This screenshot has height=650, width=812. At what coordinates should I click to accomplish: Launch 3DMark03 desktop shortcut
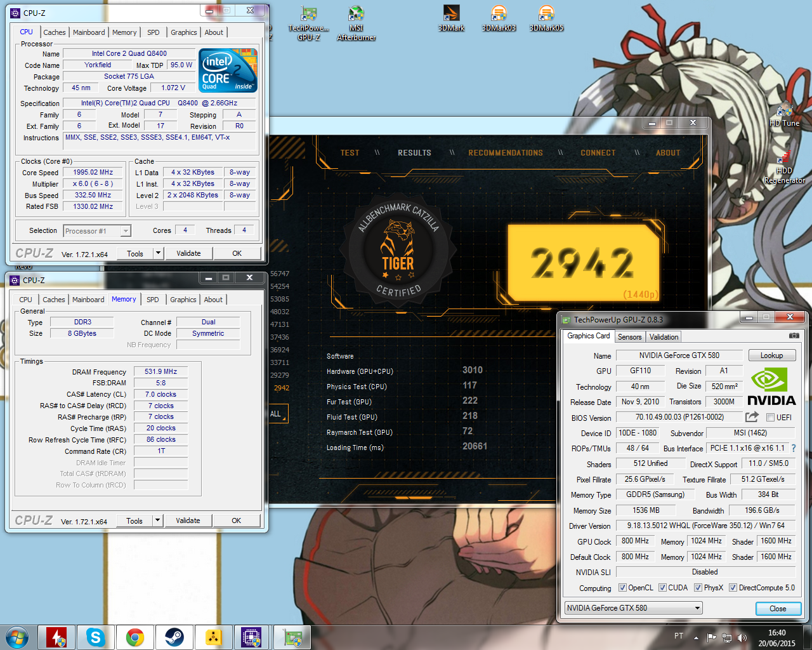[499, 18]
